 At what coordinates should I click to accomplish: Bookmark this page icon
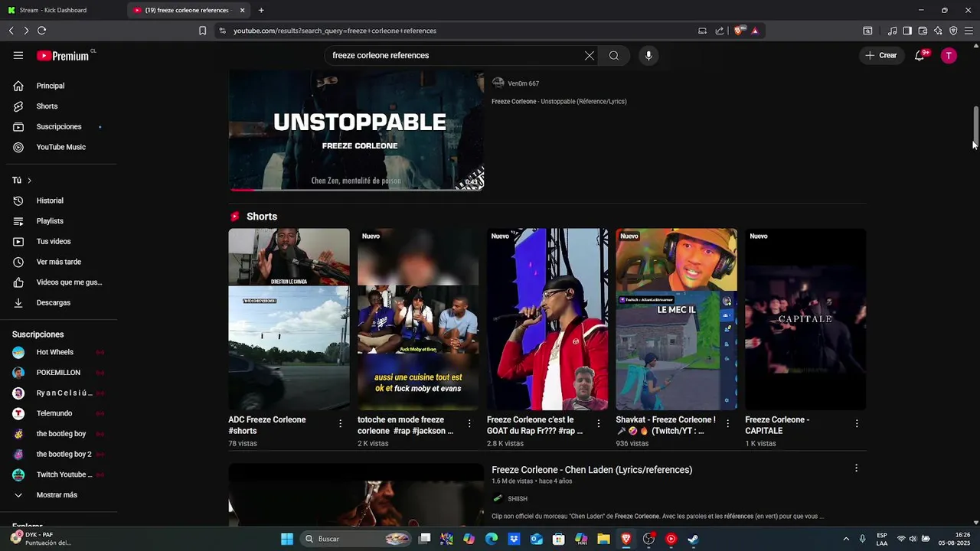[x=202, y=31]
